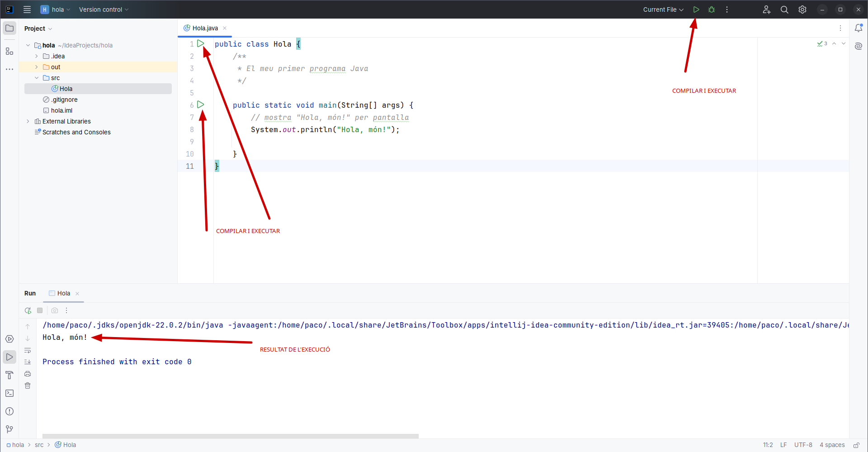Open the Structure tool window

point(9,52)
